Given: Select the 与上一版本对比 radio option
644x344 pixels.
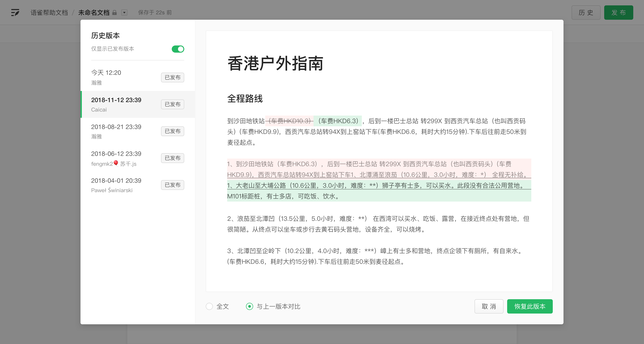Looking at the screenshot, I should [x=250, y=306].
